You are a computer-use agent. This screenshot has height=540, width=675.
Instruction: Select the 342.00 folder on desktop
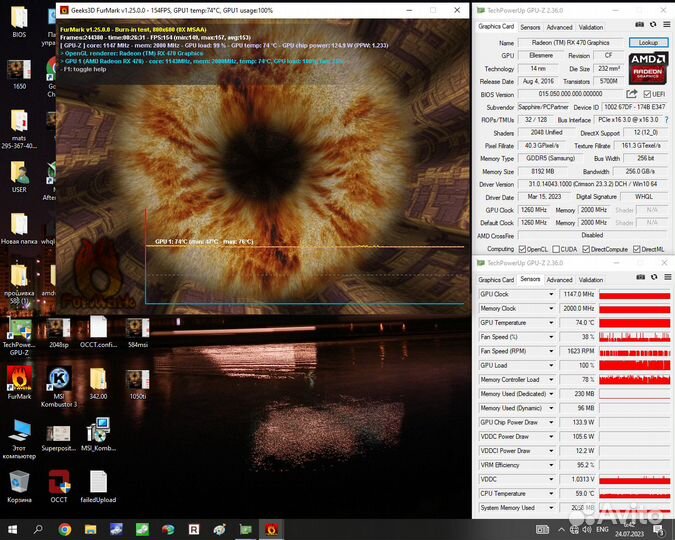tap(98, 383)
